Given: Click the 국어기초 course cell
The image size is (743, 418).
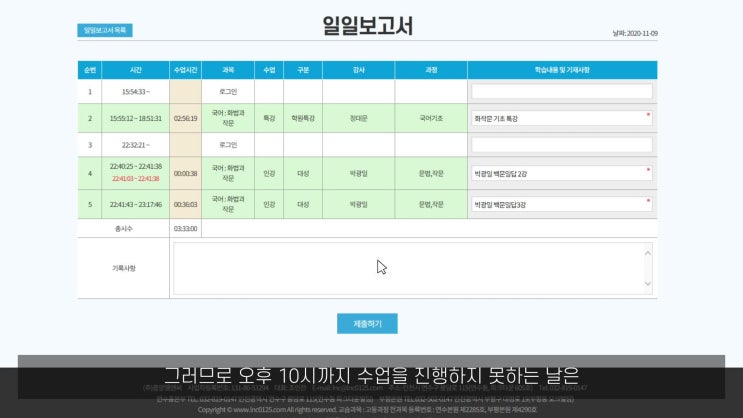Looking at the screenshot, I should coord(431,118).
